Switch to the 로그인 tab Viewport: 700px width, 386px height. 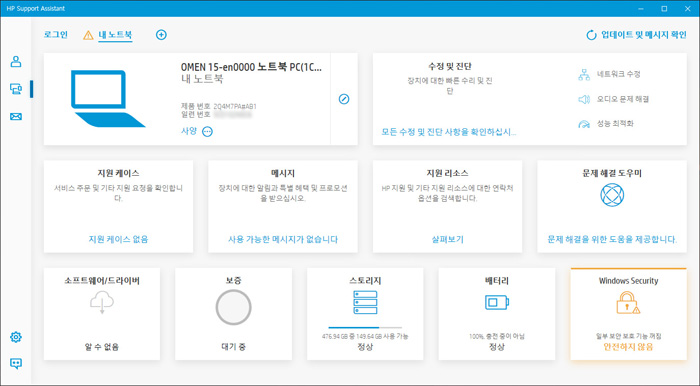(56, 35)
